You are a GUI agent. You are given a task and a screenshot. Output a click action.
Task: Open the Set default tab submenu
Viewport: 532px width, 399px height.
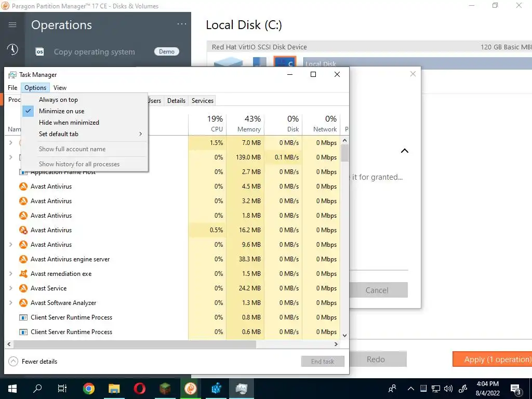pyautogui.click(x=85, y=134)
